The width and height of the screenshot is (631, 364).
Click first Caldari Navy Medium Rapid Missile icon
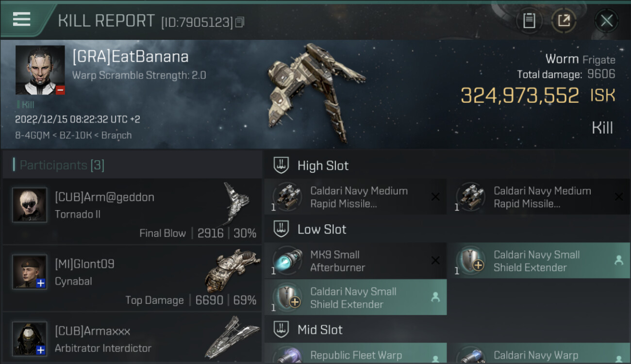tap(287, 197)
